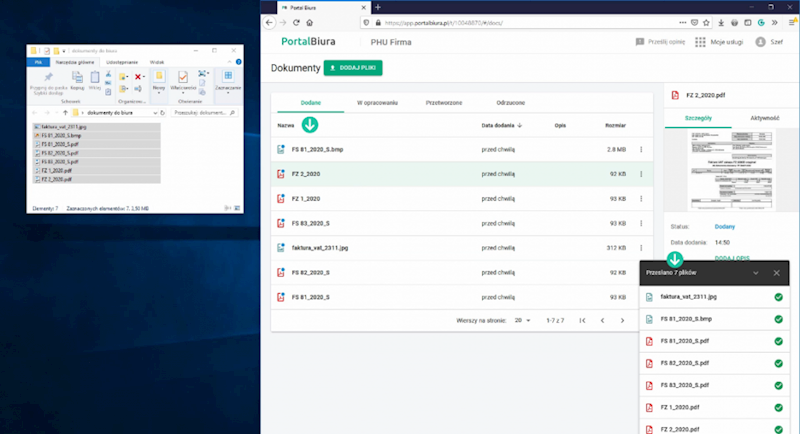The width and height of the screenshot is (800, 434).
Task: Open Prześlij opinię feedback link
Action: 660,42
